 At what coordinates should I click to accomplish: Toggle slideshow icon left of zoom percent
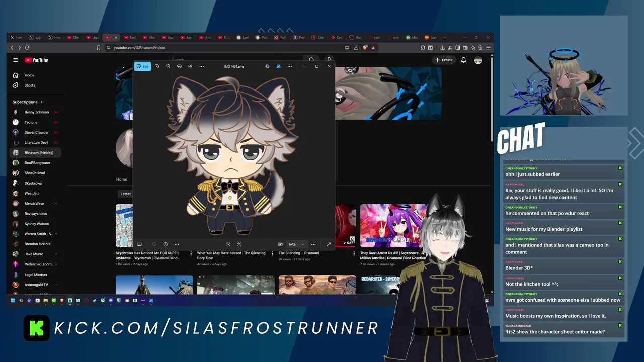pyautogui.click(x=280, y=244)
